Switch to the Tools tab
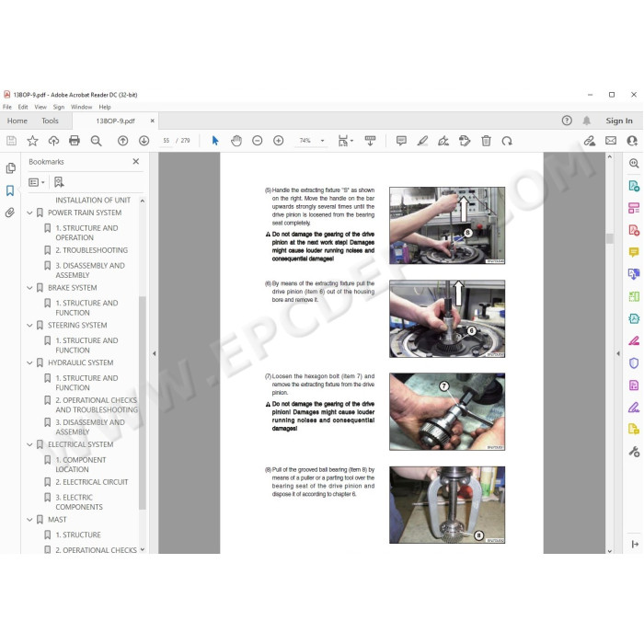 [x=50, y=121]
